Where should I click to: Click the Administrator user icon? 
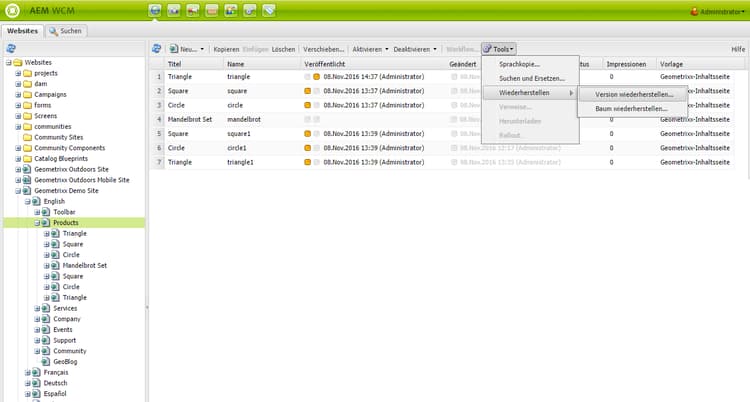[695, 11]
